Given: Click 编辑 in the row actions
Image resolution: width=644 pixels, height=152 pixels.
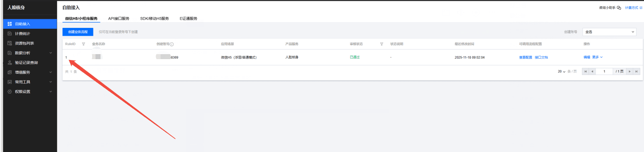Looking at the screenshot, I should [x=587, y=57].
